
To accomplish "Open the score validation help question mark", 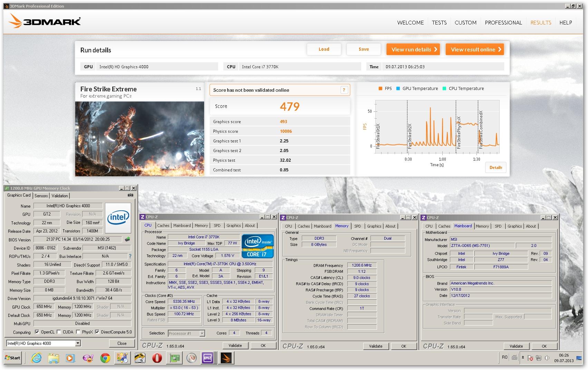I will click(344, 90).
